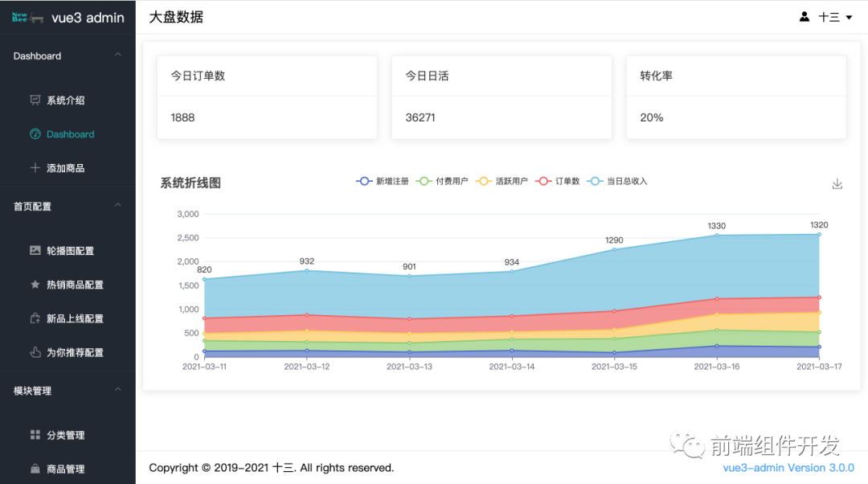The width and height of the screenshot is (868, 484).
Task: Click the NewBee logo in sidebar header
Action: click(27, 18)
